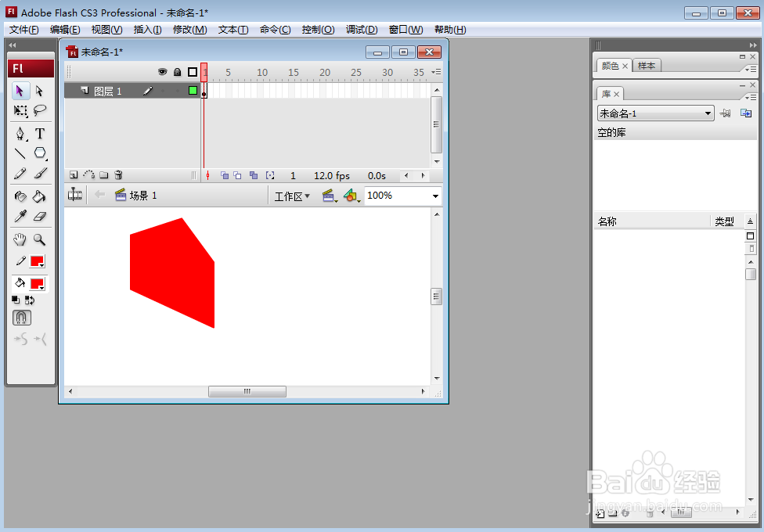Screen dimensions: 764x532
Task: Open the Edit Scene dropdown
Action: tap(330, 196)
